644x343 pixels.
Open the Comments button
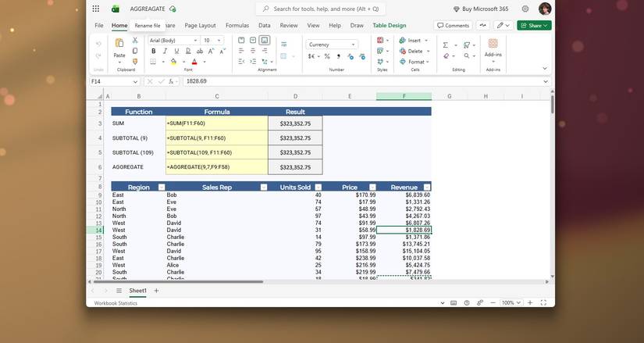pyautogui.click(x=453, y=26)
